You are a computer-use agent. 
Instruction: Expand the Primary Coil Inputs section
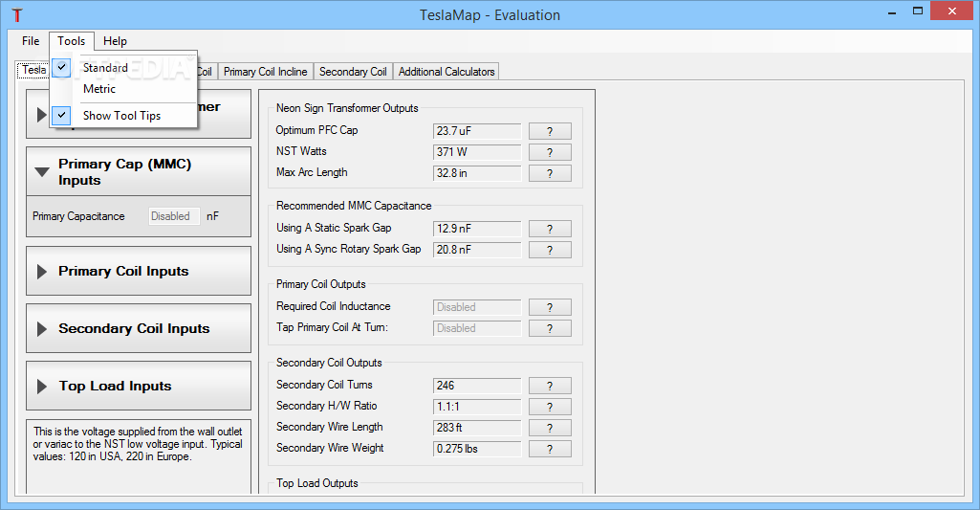[139, 271]
